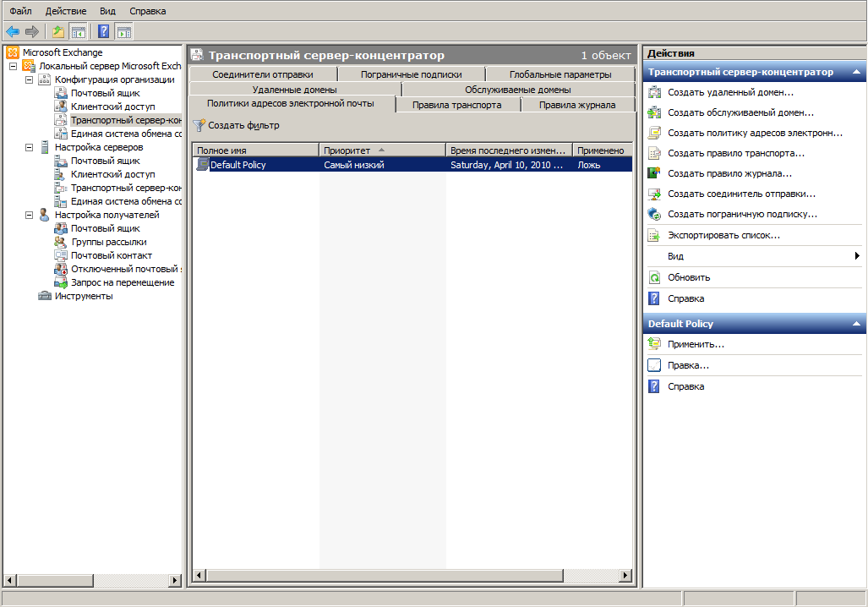Click the Создать правило журнала icon
This screenshot has width=868, height=607.
(654, 173)
